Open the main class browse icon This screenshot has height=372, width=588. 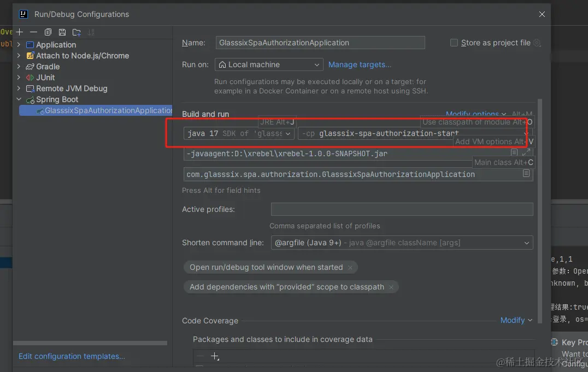[x=526, y=174]
